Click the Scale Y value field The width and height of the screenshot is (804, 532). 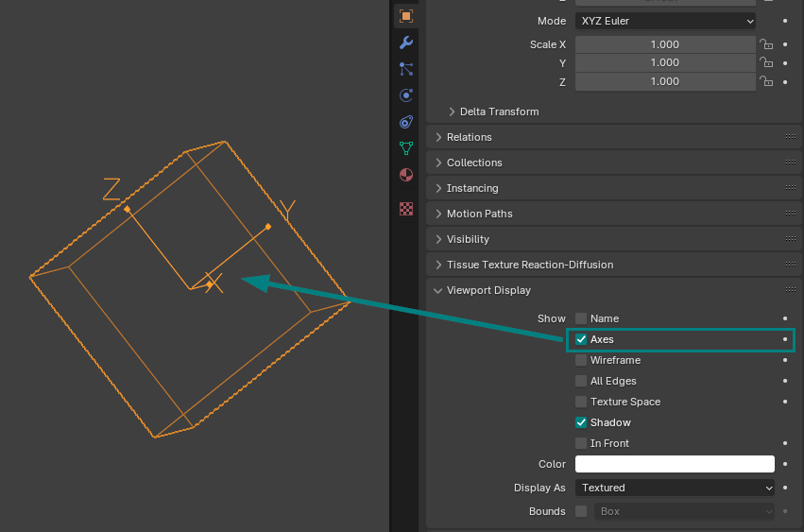pyautogui.click(x=665, y=62)
